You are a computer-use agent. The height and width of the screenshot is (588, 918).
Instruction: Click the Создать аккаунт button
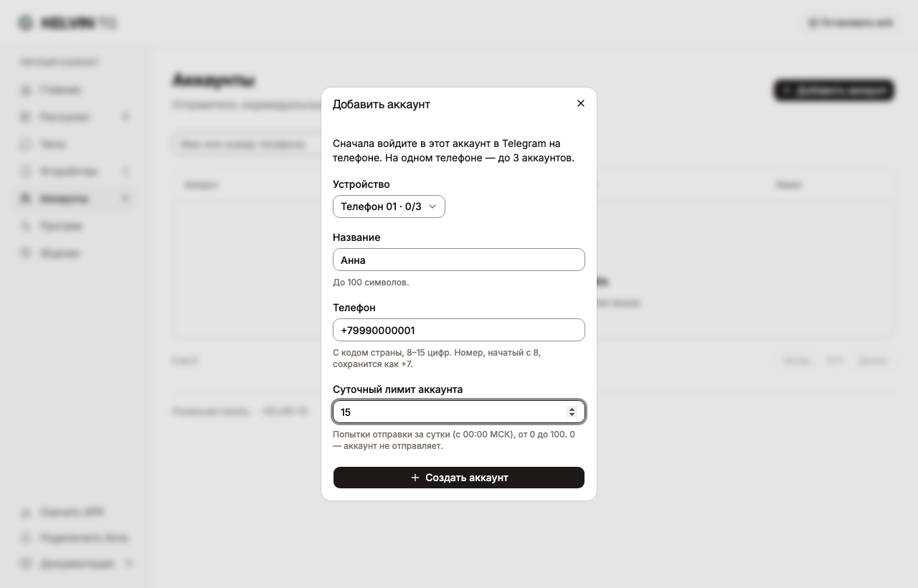(x=459, y=478)
